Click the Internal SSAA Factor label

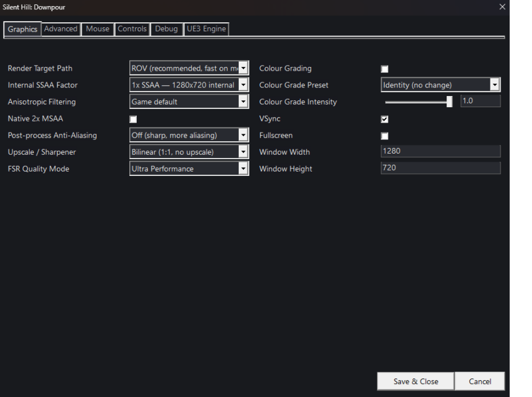coord(43,85)
